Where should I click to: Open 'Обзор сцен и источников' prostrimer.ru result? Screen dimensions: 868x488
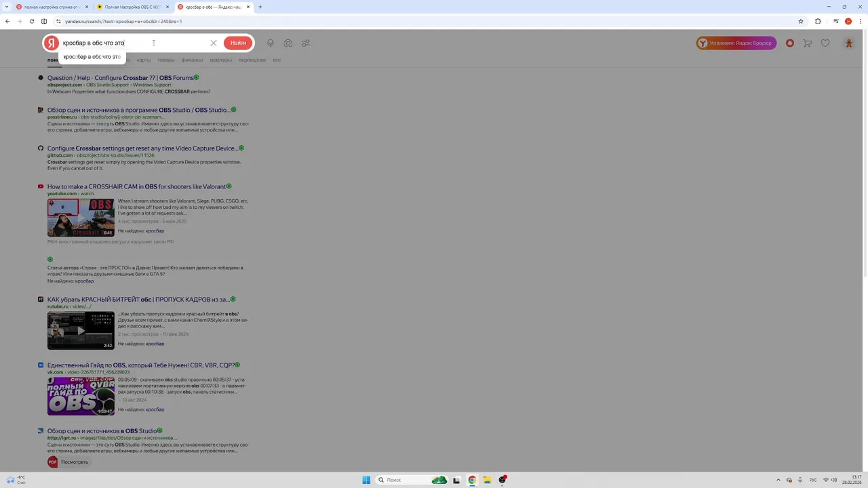coord(138,110)
